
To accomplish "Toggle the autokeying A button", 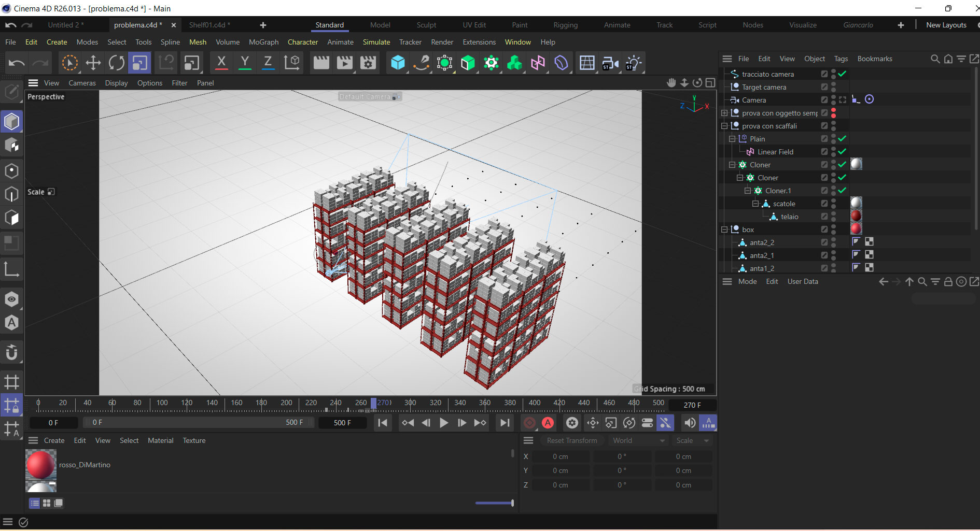I will tap(548, 423).
